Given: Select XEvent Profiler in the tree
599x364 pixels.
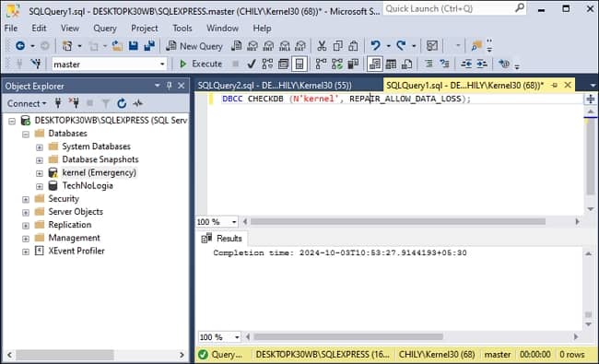Looking at the screenshot, I should coord(76,251).
